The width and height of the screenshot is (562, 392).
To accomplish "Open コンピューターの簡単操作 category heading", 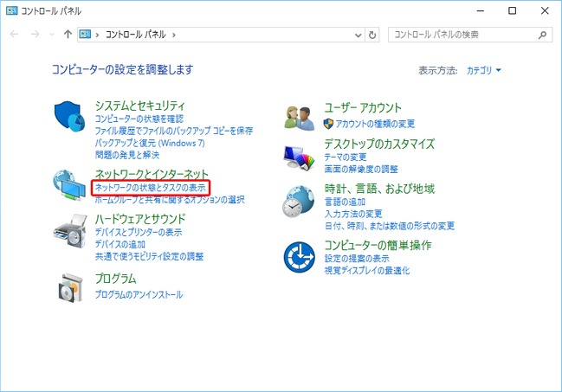I will pos(378,245).
